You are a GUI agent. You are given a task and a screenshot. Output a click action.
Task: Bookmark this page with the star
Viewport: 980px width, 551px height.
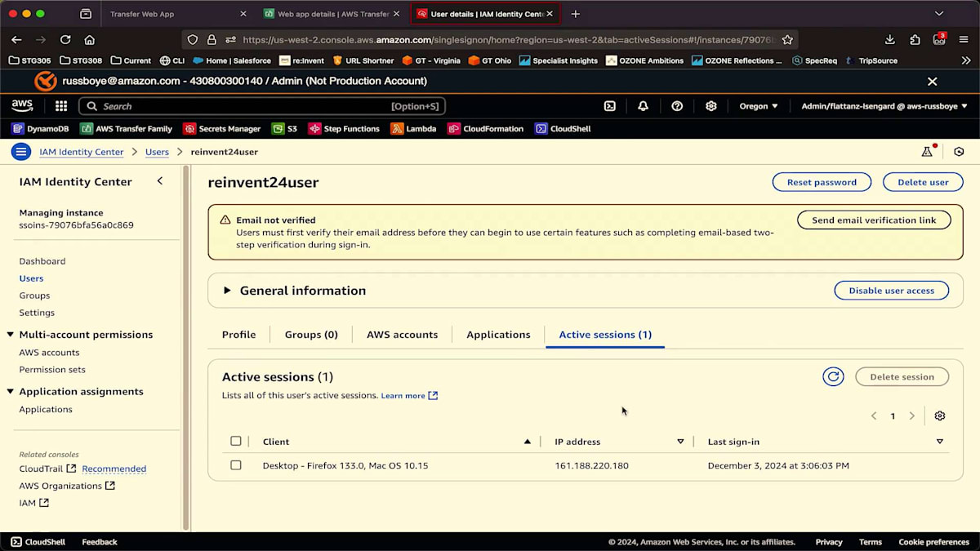coord(787,39)
